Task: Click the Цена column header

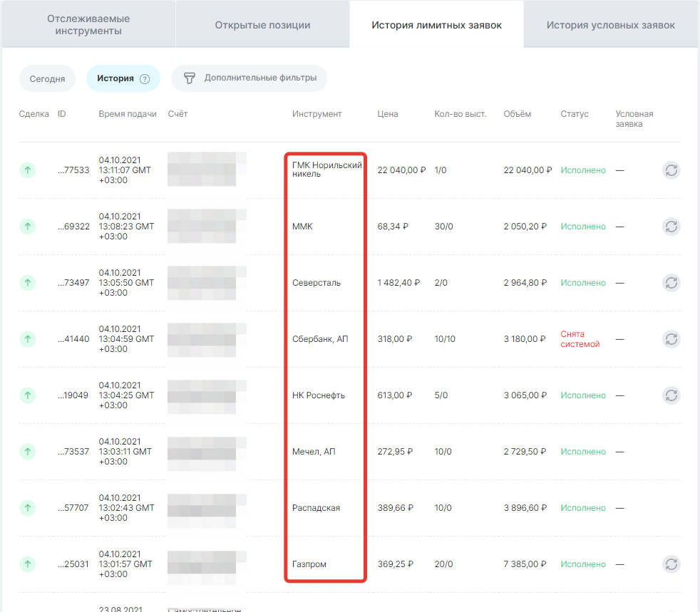Action: point(388,114)
